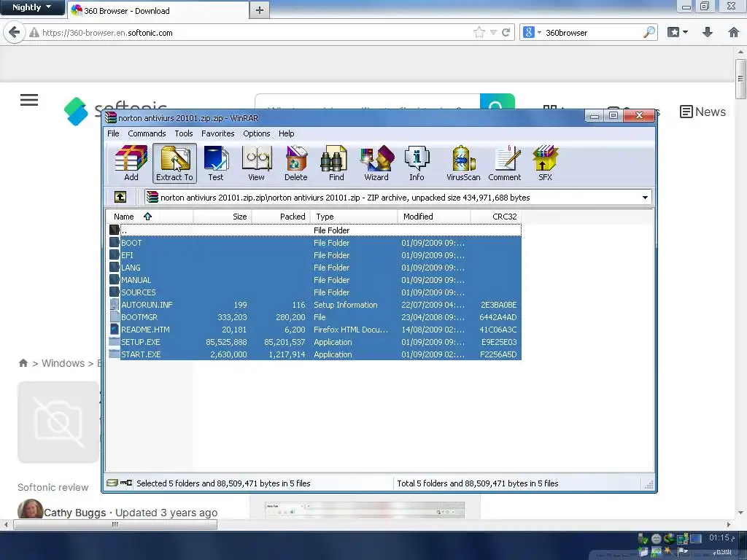
Task: Sort the list by Name column
Action: pyautogui.click(x=149, y=216)
